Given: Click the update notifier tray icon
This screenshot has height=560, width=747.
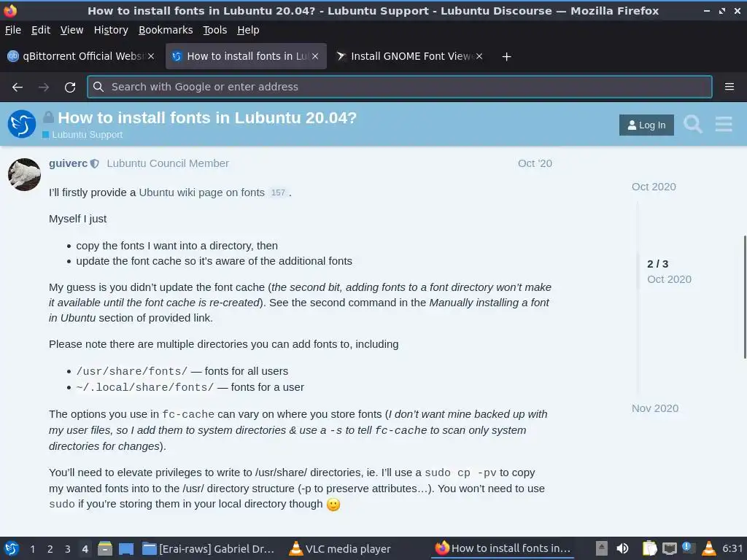Looking at the screenshot, I should 689,548.
